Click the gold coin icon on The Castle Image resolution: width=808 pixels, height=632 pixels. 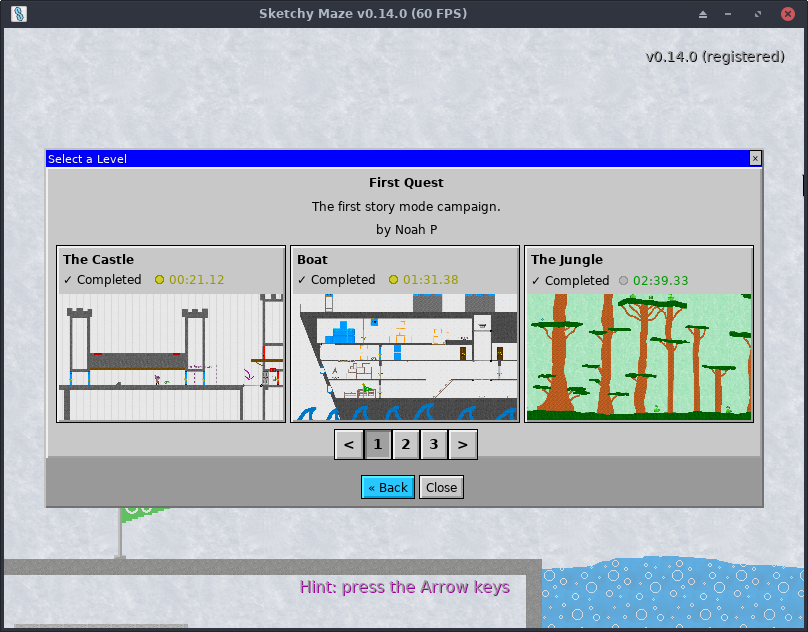[x=159, y=280]
